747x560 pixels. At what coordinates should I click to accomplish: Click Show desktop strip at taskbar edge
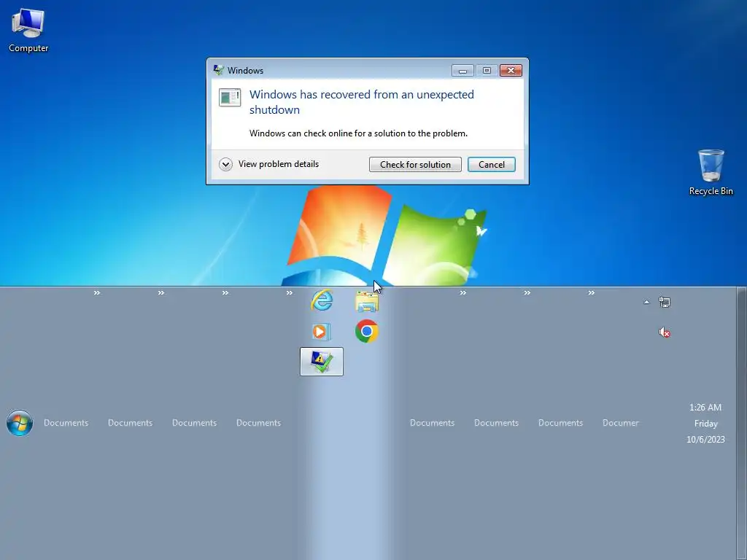pyautogui.click(x=742, y=423)
